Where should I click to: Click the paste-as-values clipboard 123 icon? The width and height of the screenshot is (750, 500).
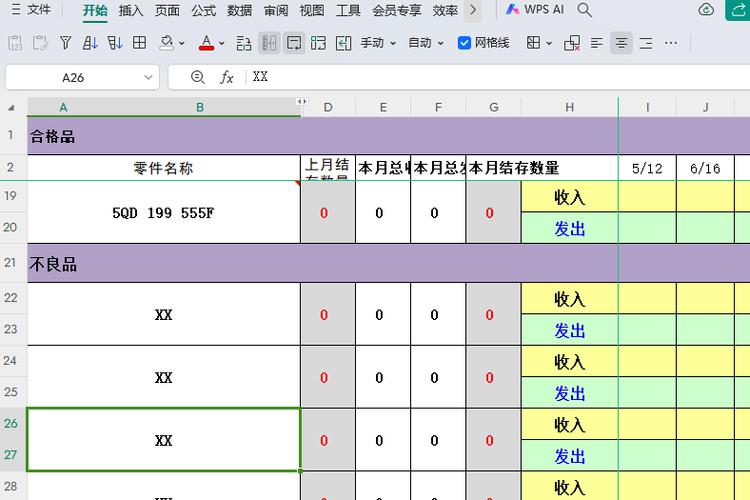[15, 43]
